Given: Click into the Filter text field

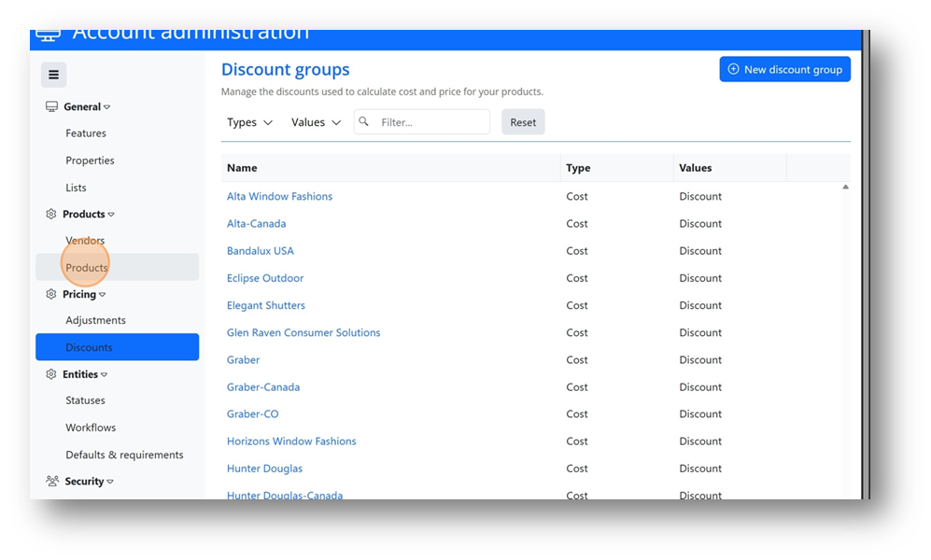Looking at the screenshot, I should (422, 121).
